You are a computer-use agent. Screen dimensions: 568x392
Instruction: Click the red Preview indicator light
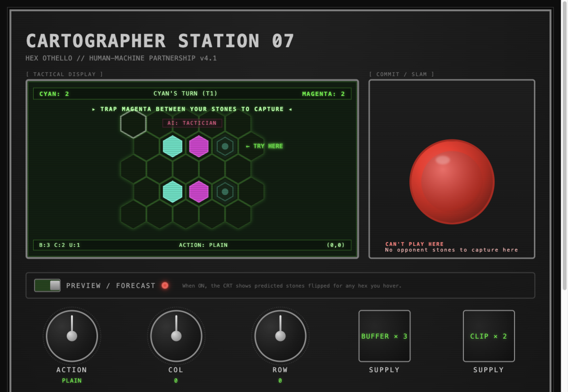pyautogui.click(x=165, y=285)
